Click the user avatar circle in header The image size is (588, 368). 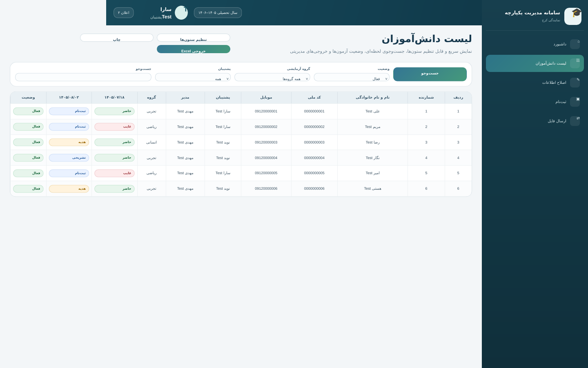181,13
